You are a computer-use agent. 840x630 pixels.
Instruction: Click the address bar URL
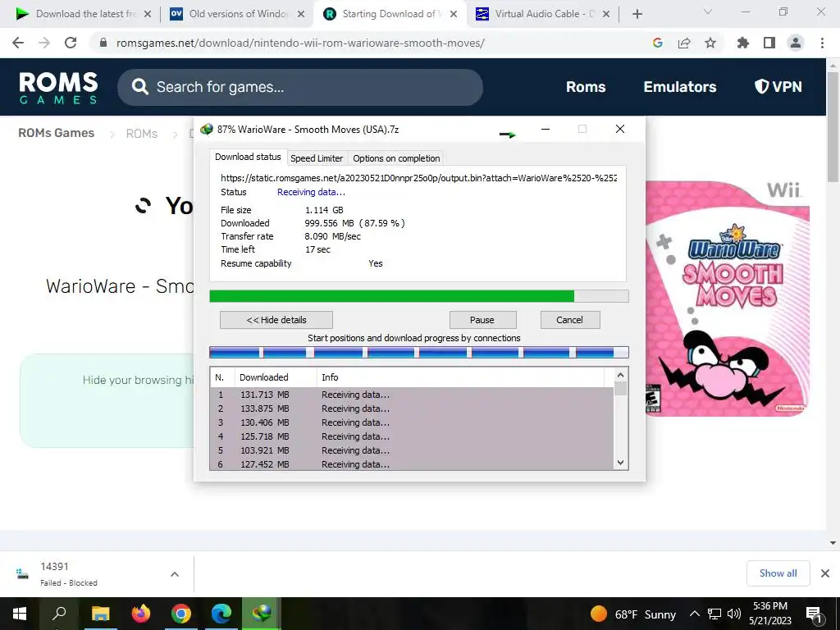[300, 43]
